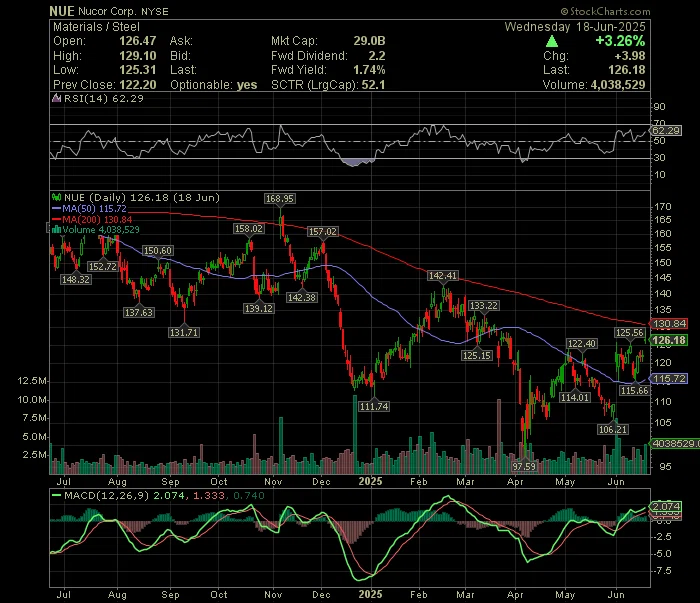Click the 2.5M volume scale label
Image resolution: width=700 pixels, height=603 pixels.
coord(35,455)
